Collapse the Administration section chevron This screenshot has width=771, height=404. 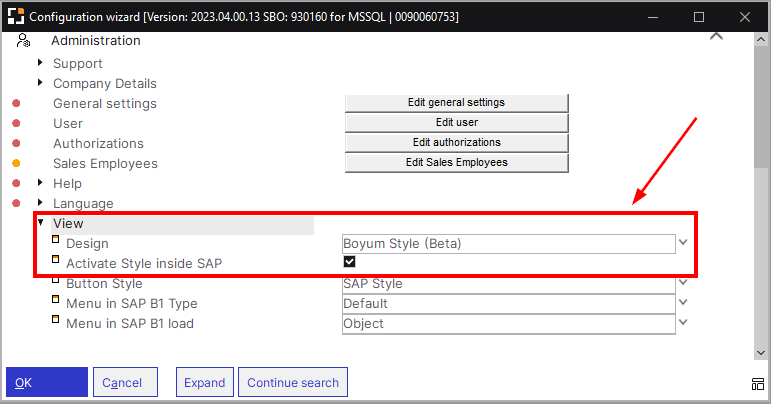point(716,36)
